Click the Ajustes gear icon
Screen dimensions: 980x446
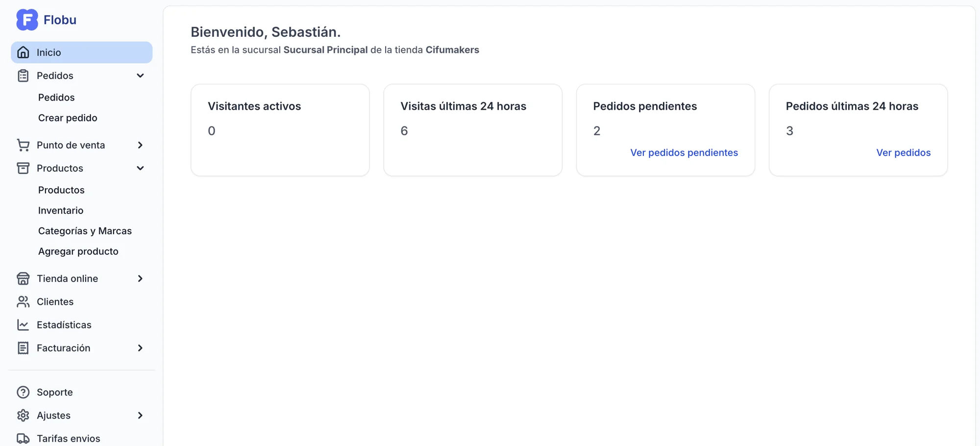point(23,415)
